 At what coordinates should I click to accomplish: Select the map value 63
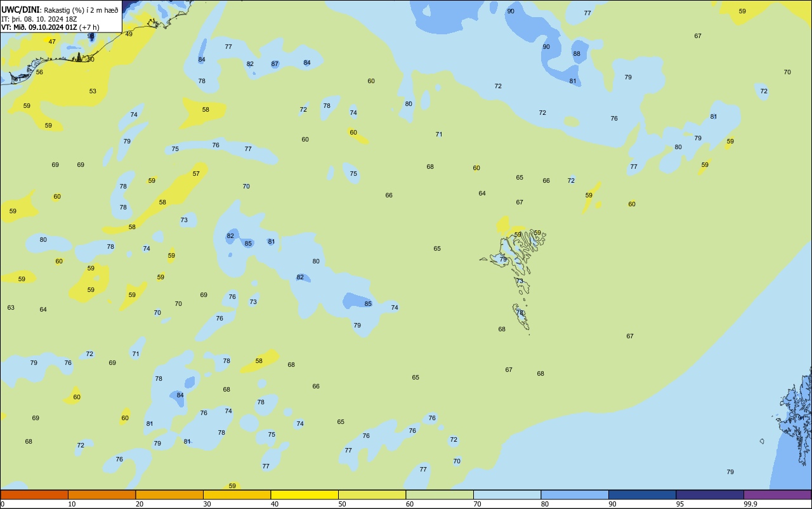pos(11,308)
